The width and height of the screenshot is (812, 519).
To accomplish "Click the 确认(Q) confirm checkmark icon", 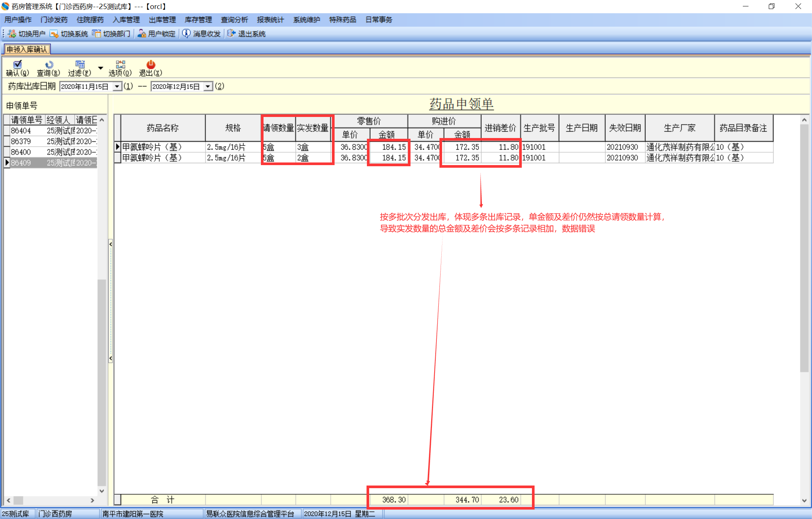I will tap(17, 65).
